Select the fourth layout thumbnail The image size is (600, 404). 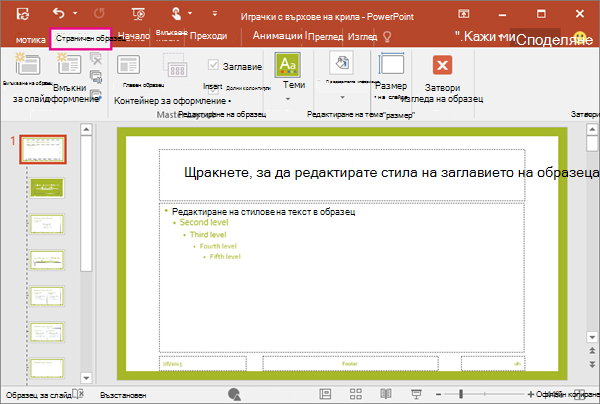(47, 259)
